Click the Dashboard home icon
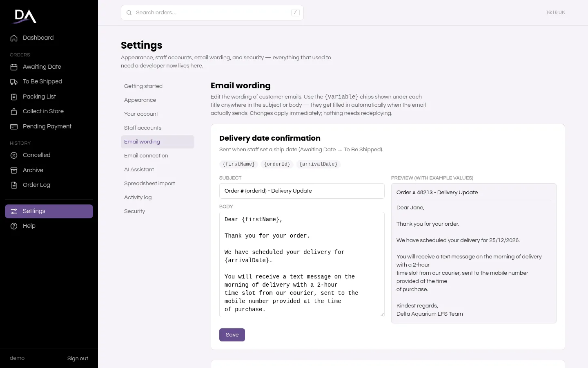This screenshot has height=368, width=588. click(x=14, y=38)
